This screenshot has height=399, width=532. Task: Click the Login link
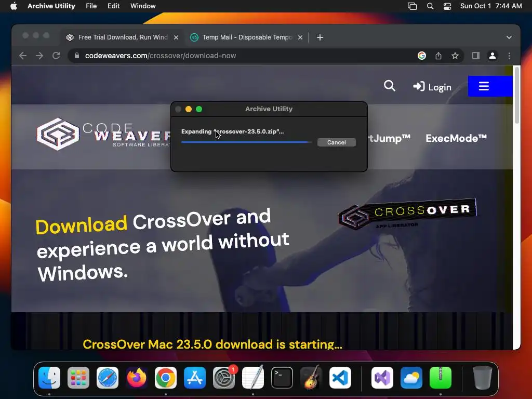pos(432,87)
